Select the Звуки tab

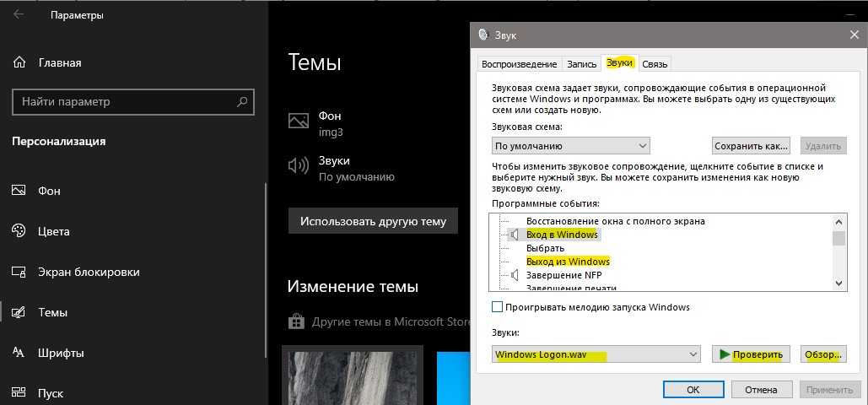619,63
